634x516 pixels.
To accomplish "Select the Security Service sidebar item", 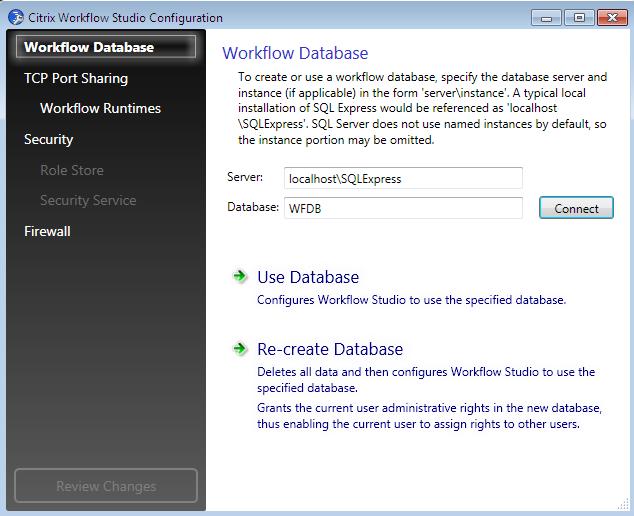I will pyautogui.click(x=88, y=200).
